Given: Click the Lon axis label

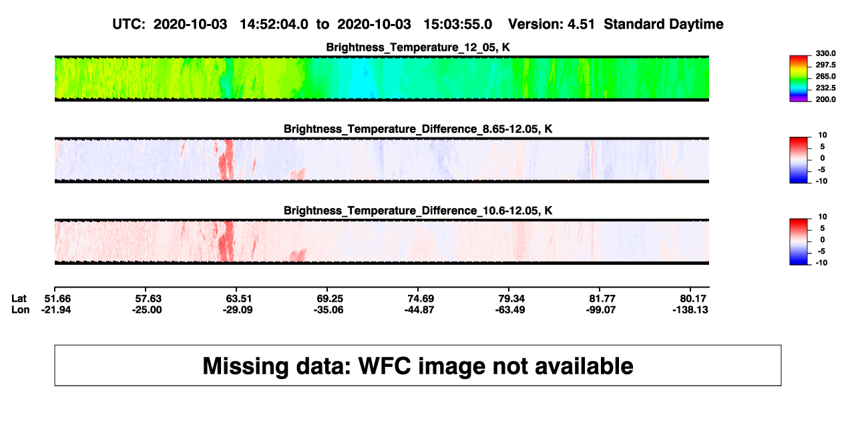Looking at the screenshot, I should tap(21, 310).
